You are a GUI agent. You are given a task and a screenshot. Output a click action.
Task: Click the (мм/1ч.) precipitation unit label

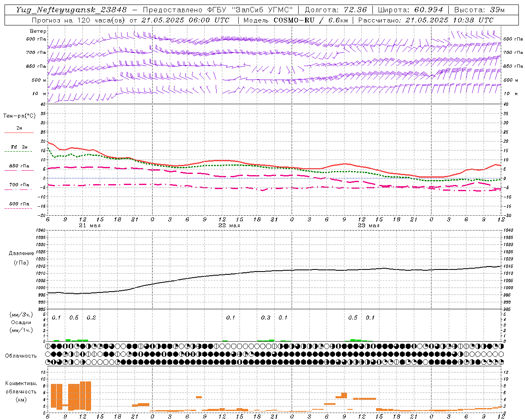21,330
